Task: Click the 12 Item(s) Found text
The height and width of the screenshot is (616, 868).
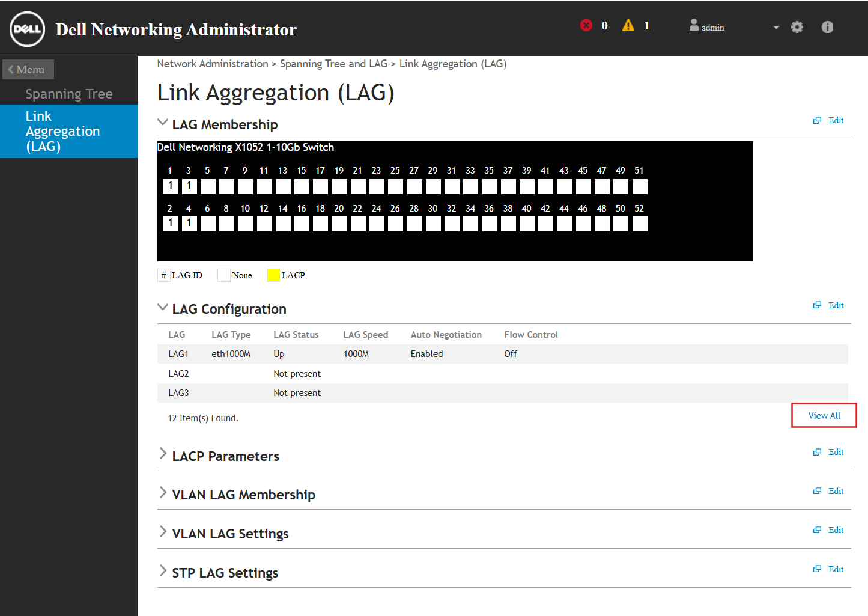Action: 203,418
